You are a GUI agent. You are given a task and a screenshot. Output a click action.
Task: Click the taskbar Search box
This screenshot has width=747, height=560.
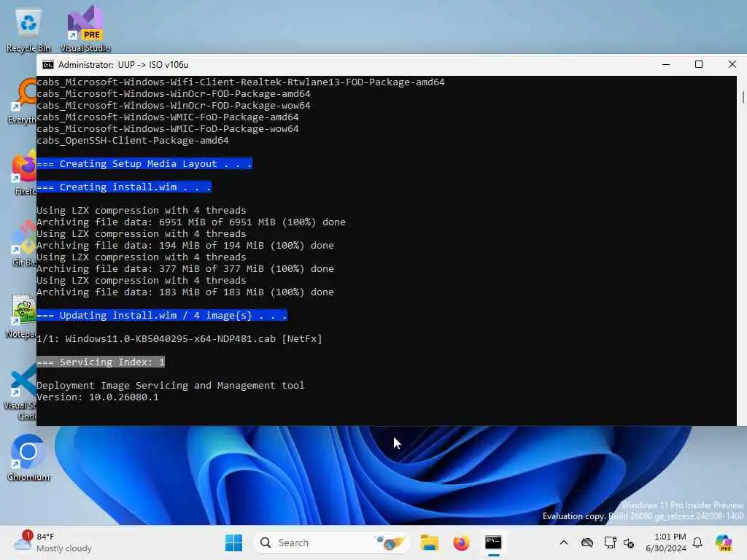(332, 542)
